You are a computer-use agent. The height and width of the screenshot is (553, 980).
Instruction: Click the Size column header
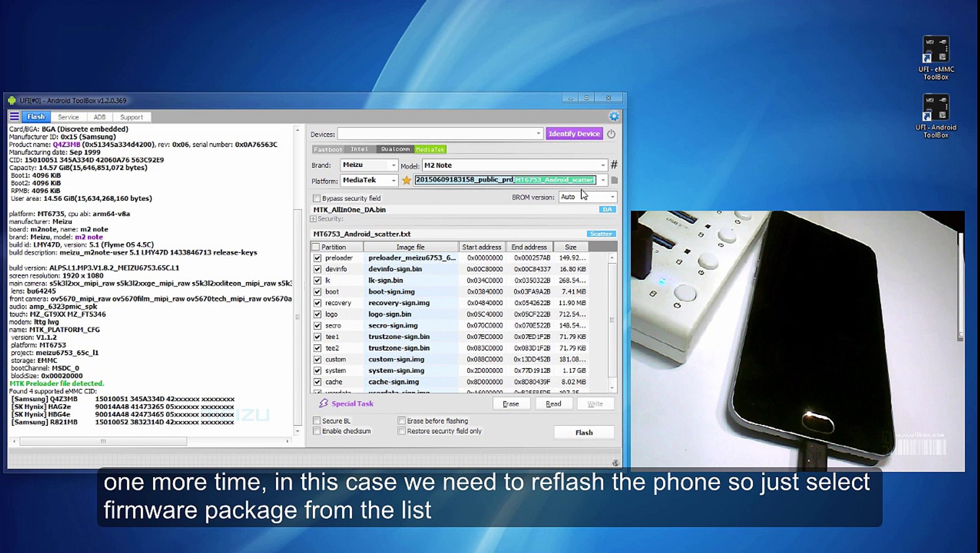point(570,247)
